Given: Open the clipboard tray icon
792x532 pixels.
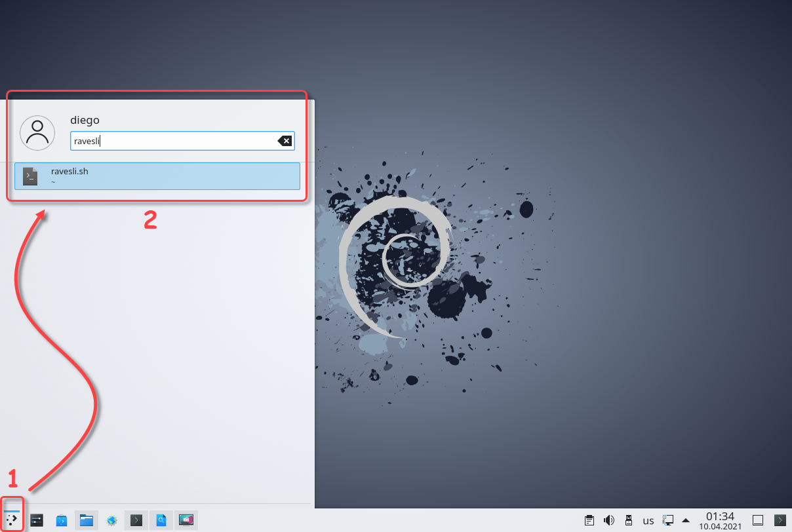Looking at the screenshot, I should (x=589, y=521).
